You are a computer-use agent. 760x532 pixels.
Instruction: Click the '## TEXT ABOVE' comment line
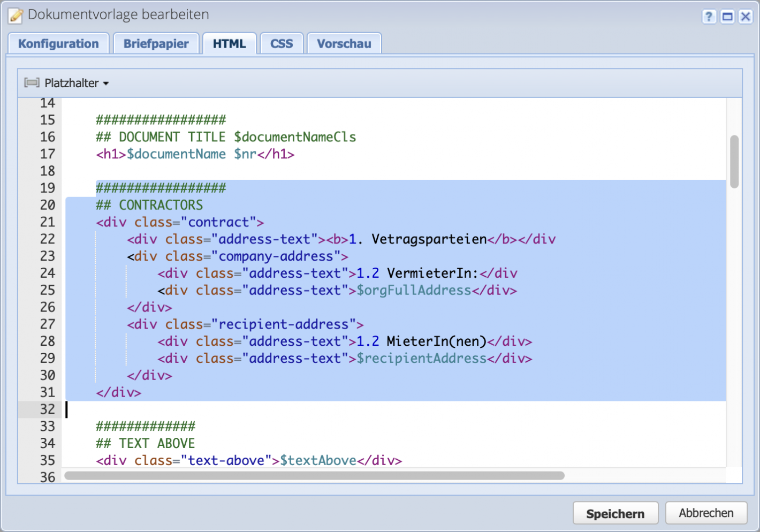click(x=146, y=443)
